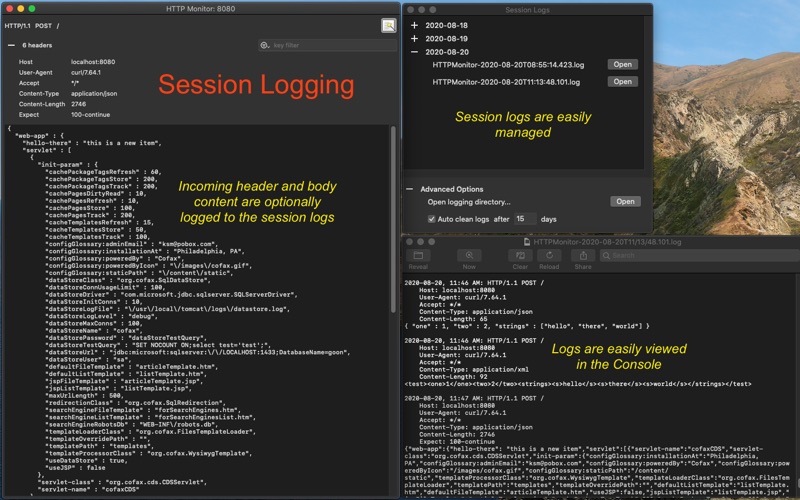Viewport: 800px width, 500px height.
Task: Click the auto clean days field showing 15
Action: pos(524,218)
